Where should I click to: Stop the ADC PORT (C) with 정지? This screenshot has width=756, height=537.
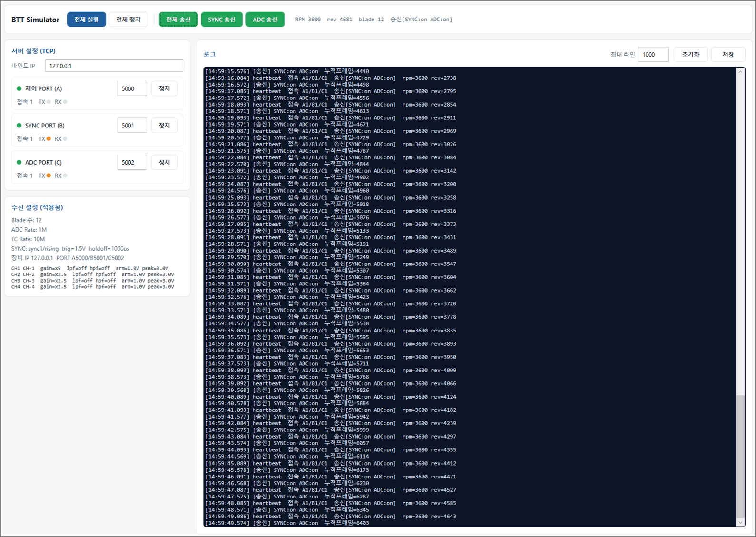coord(164,162)
